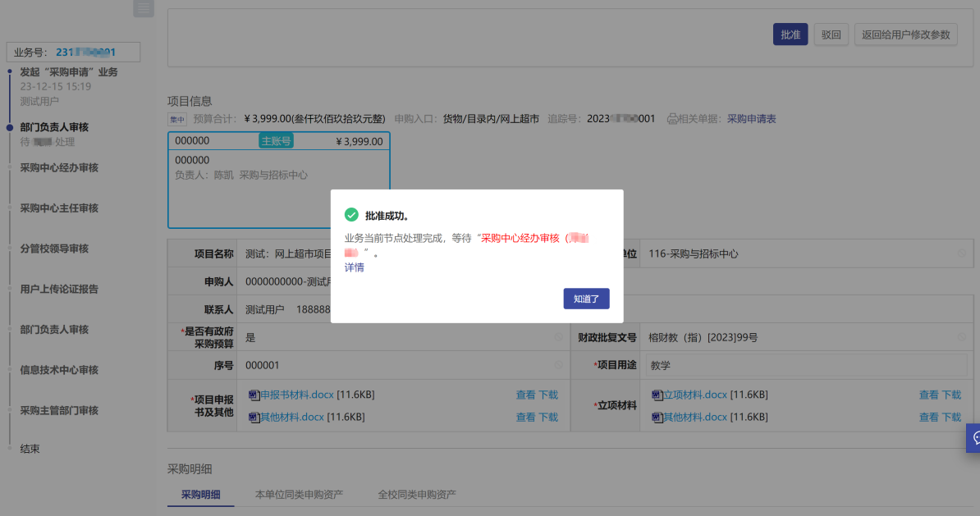Screen dimensions: 980x516
Task: Click 返回给用户修改参数 button
Action: 905,35
